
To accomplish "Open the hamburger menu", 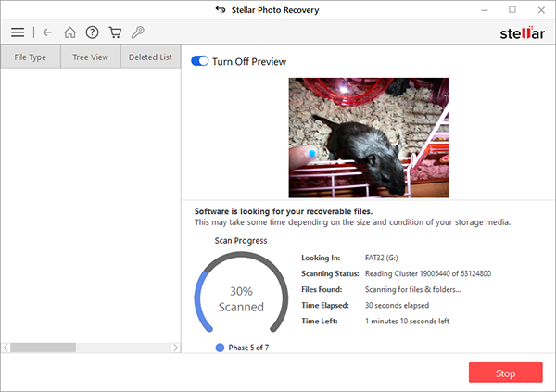I will tap(18, 32).
